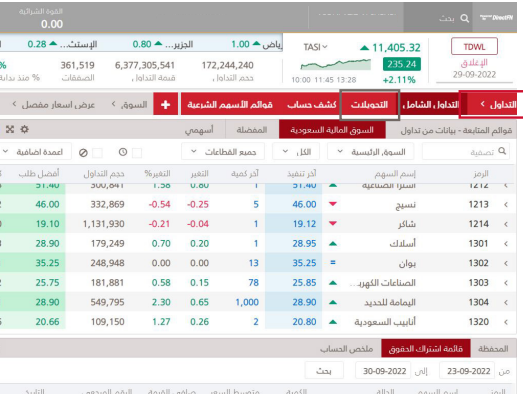
Task: Click the search magnifier icon in header
Action: pos(465,18)
